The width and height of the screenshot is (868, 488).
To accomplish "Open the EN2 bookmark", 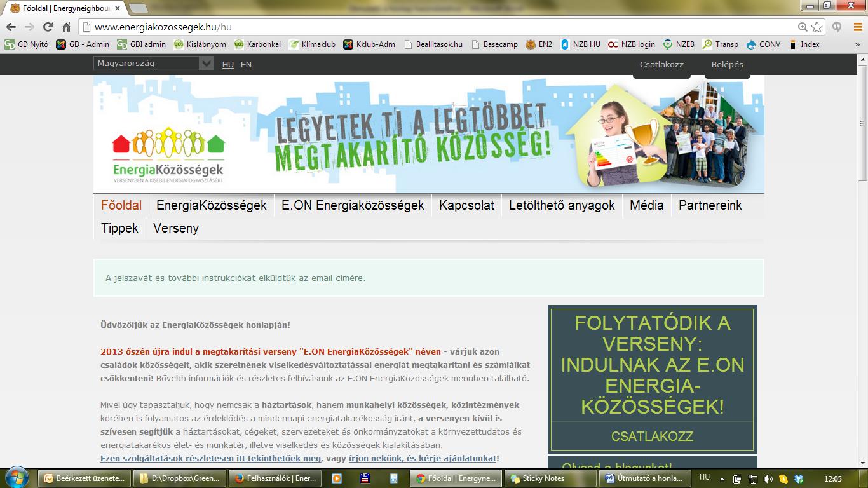I will (539, 44).
